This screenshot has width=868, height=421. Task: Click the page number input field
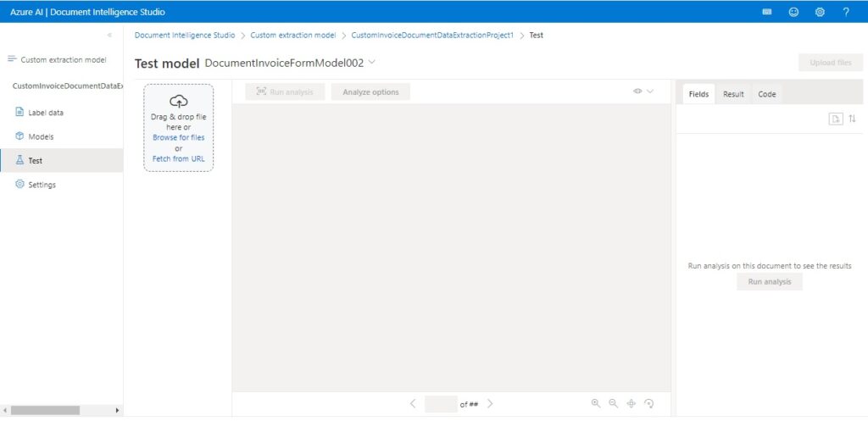(441, 404)
